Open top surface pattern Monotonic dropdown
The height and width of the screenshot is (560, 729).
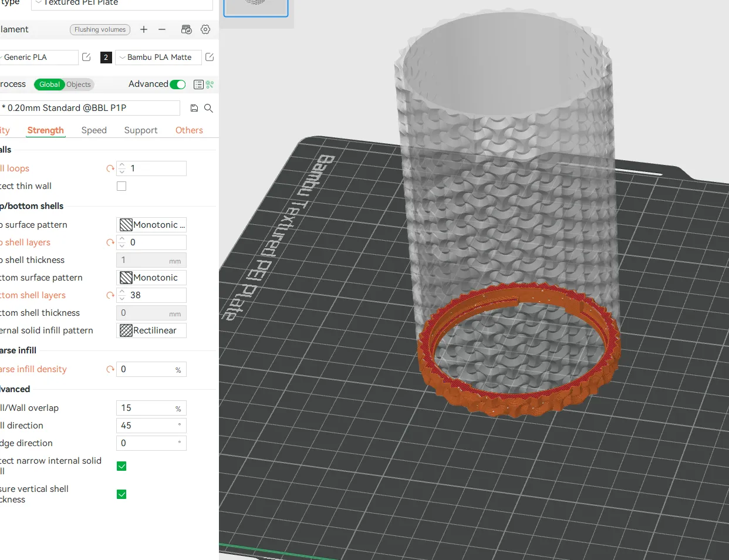pyautogui.click(x=151, y=225)
